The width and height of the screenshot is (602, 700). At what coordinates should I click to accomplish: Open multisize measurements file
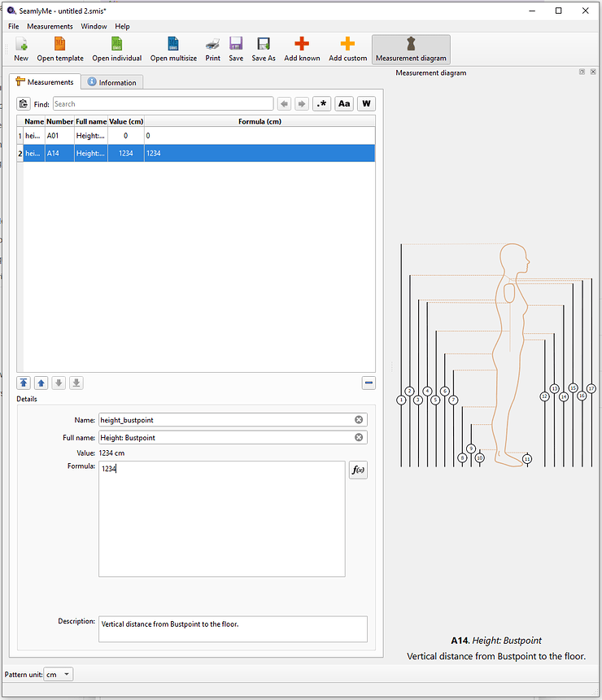point(173,49)
